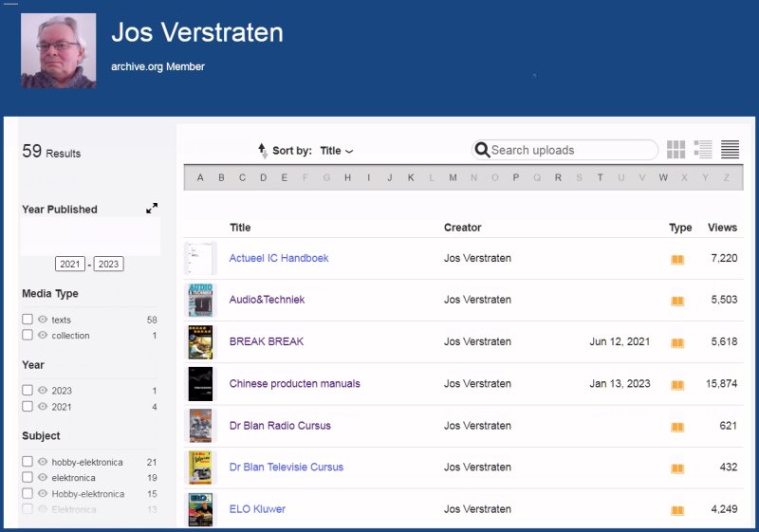Filter titles by letter D
Screen dimensions: 759x532
(x=264, y=177)
